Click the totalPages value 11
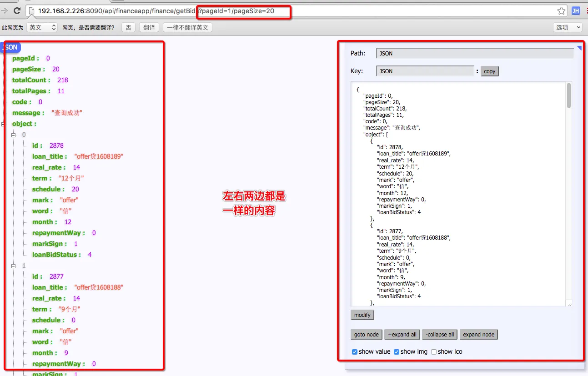Viewport: 588px width, 376px height. [x=61, y=91]
